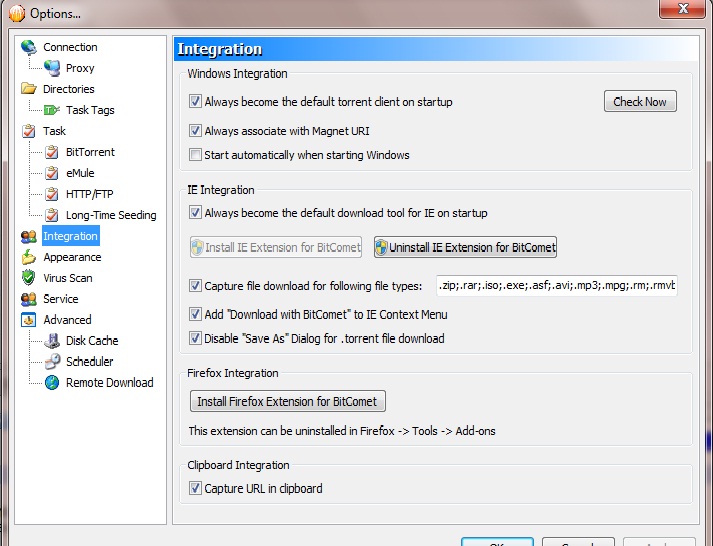Screen dimensions: 713x546
Task: Toggle default download tool for IE
Action: pos(196,212)
